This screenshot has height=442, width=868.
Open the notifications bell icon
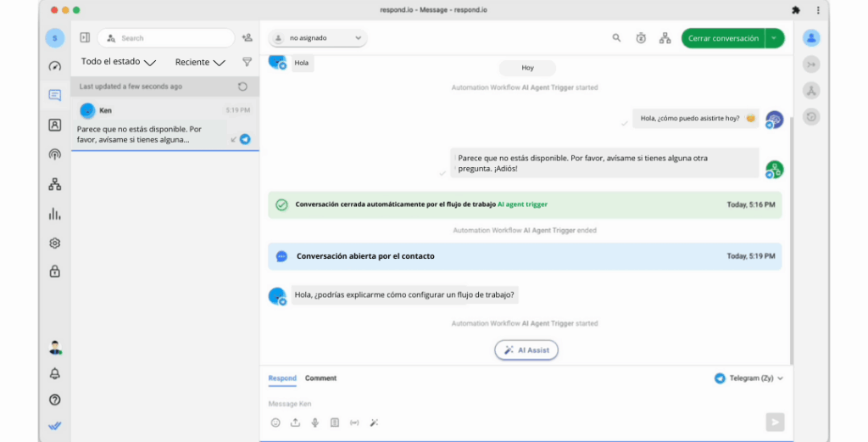coord(55,374)
